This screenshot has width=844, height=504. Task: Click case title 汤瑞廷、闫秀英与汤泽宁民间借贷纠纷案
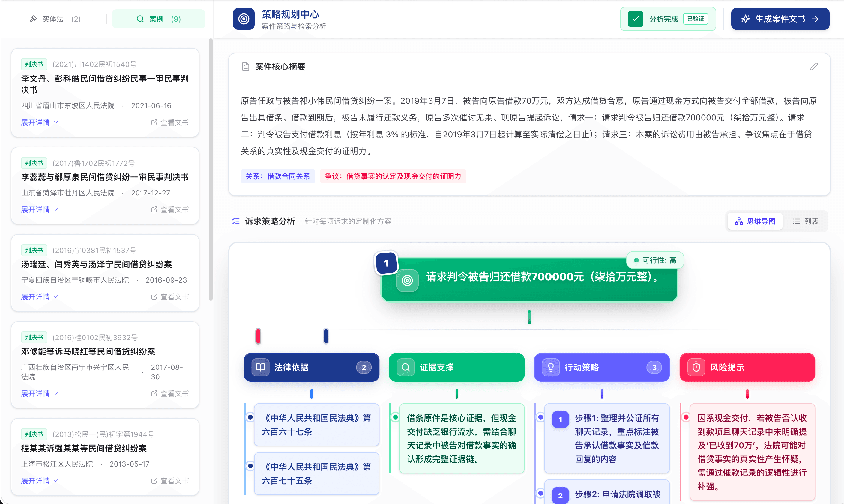(x=97, y=264)
